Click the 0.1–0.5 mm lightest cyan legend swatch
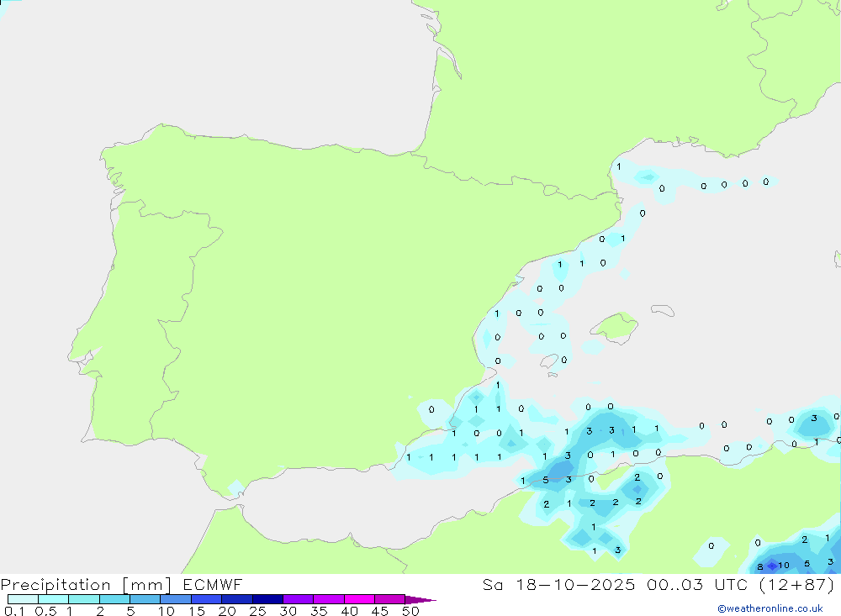This screenshot has height=616, width=841. (x=23, y=599)
